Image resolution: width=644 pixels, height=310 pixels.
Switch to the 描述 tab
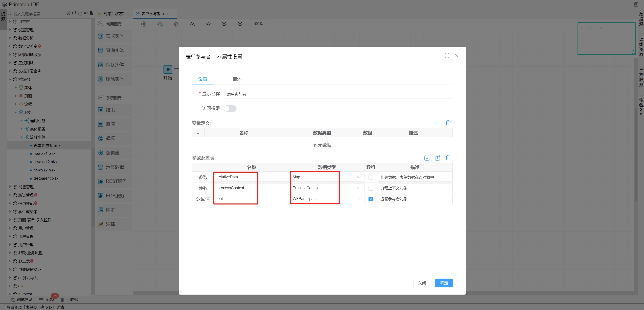coord(237,79)
